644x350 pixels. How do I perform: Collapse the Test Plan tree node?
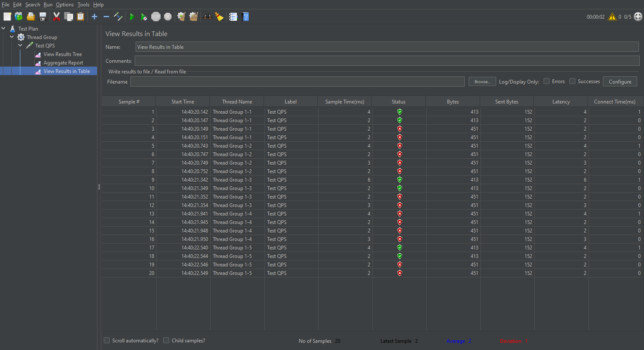[3, 28]
